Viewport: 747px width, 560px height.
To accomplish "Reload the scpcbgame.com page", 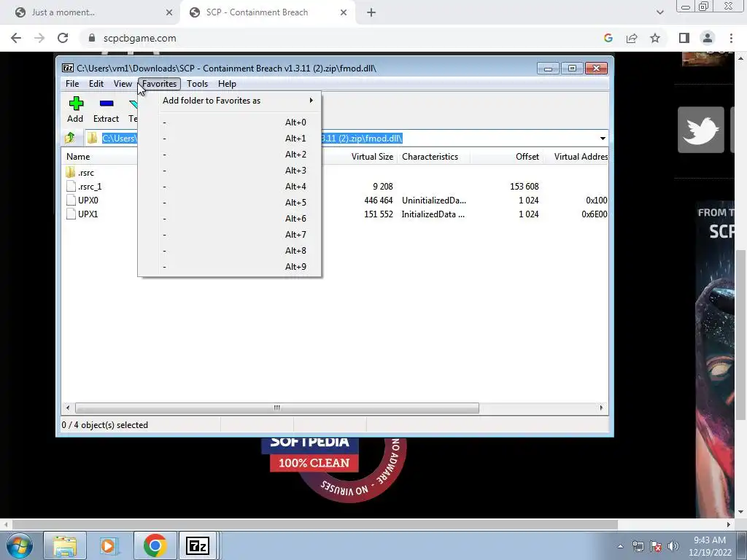I will 63,38.
